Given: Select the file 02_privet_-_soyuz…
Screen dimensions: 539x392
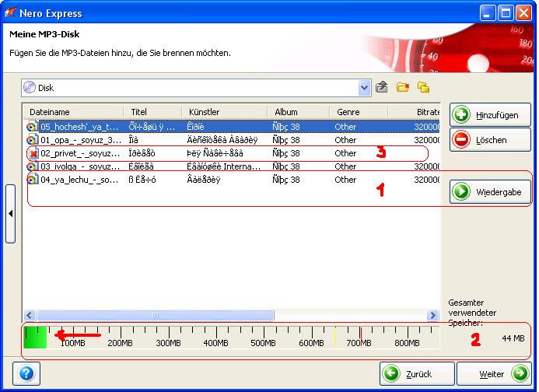Looking at the screenshot, I should click(80, 153).
